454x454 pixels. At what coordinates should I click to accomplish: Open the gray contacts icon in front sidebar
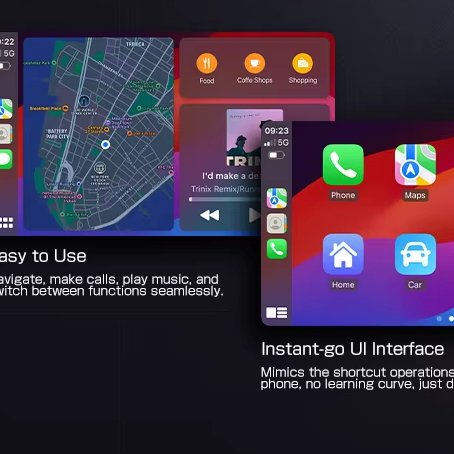[277, 223]
